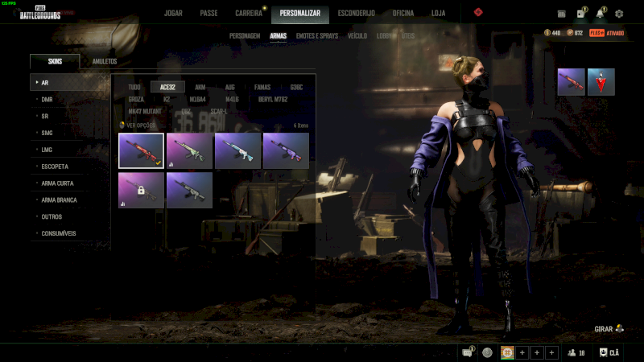Switch to EMOTES E SPRAYS sub-tab

point(317,36)
